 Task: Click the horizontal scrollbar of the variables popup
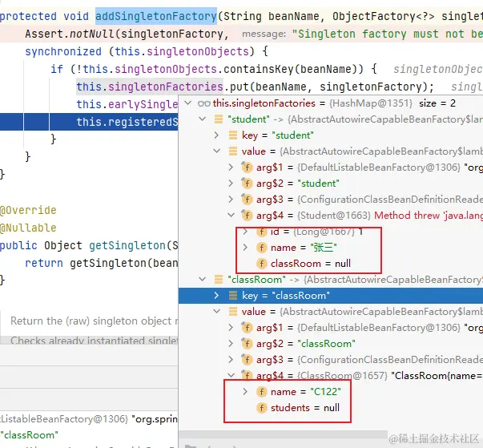pyautogui.click(x=283, y=434)
